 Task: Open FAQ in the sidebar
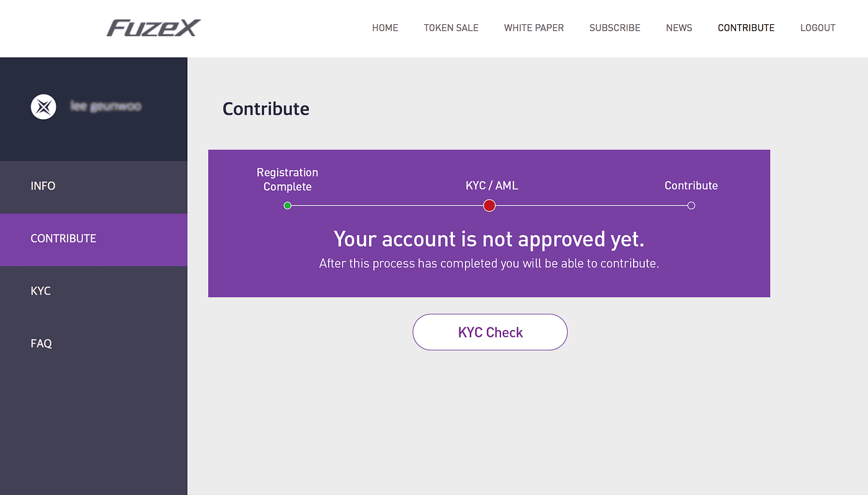[94, 343]
